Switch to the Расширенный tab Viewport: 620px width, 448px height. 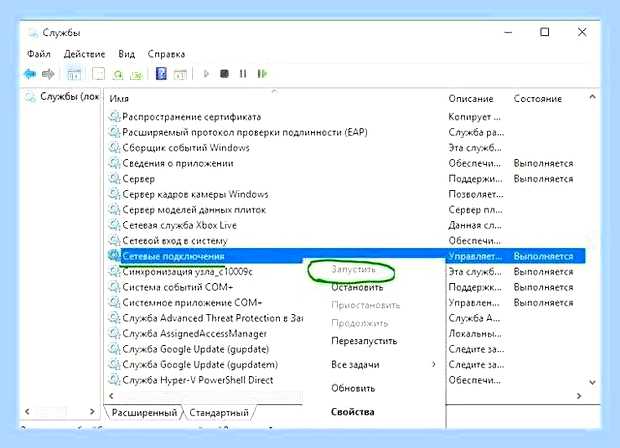point(144,413)
